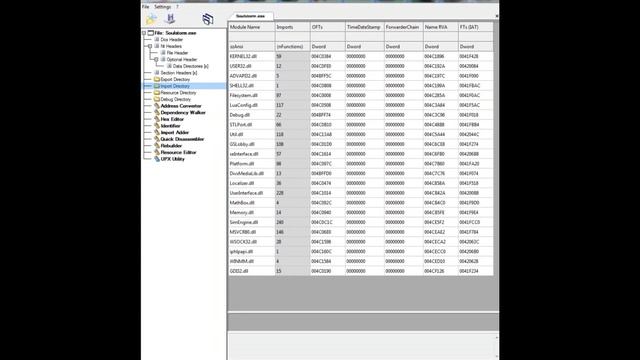
Task: Select Data Directories in the tree
Action: pyautogui.click(x=190, y=66)
